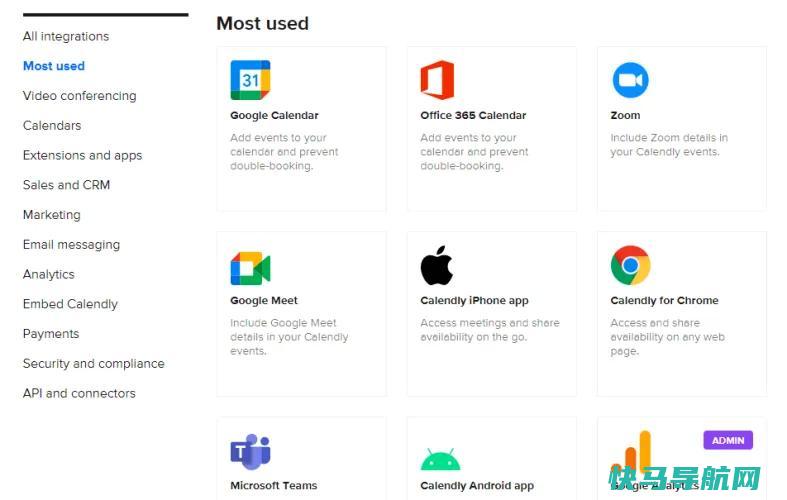Open All integrations in sidebar
787x500 pixels.
[x=66, y=36]
